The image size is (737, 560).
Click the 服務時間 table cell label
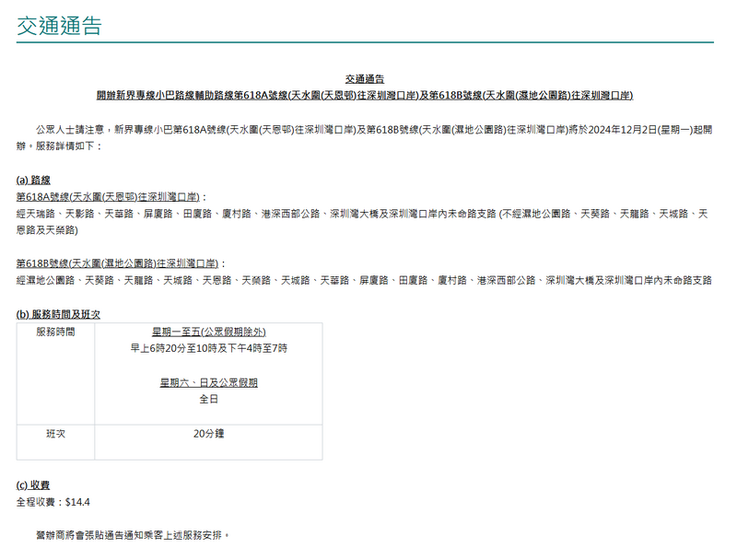[55, 331]
